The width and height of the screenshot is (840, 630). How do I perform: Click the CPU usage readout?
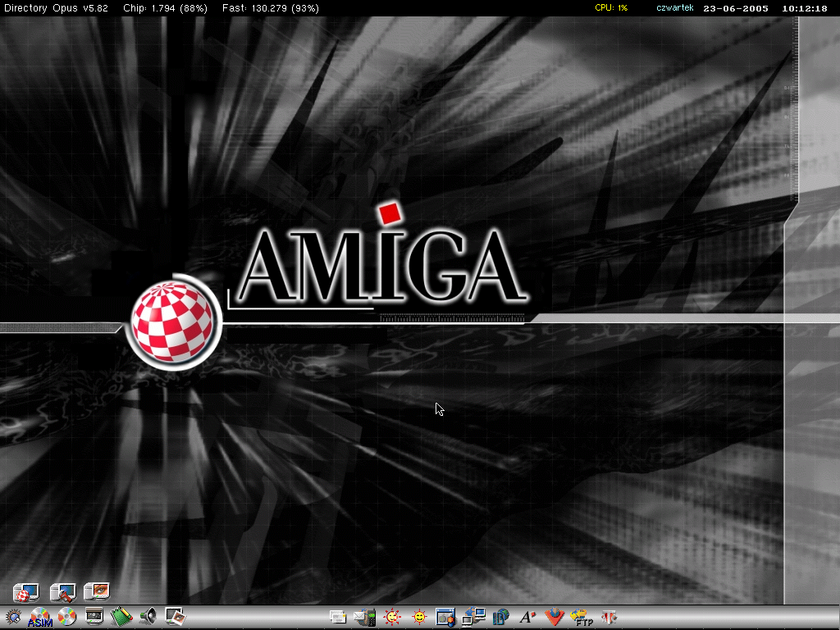(x=611, y=8)
